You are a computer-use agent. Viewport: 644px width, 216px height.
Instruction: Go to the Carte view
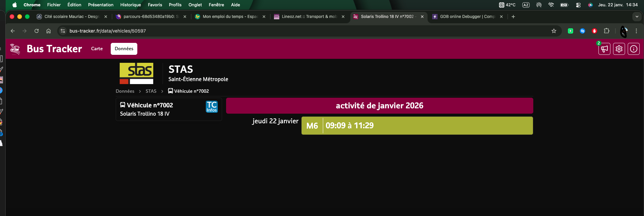coord(97,49)
